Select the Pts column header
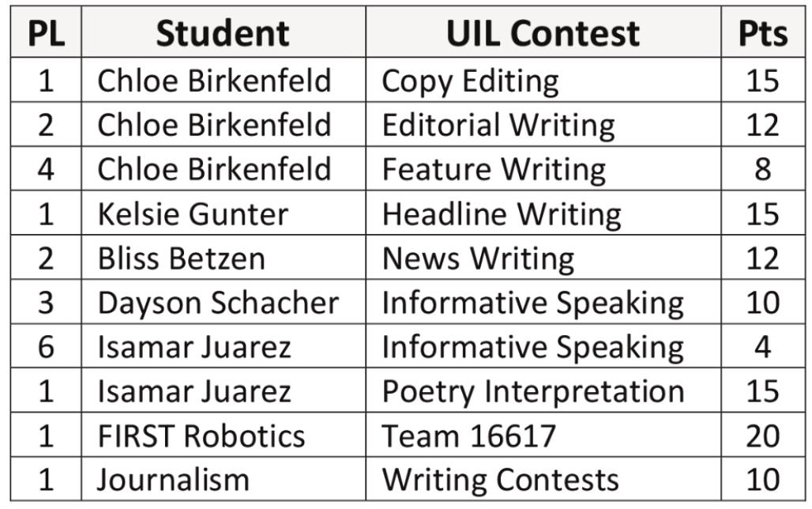Screen dimensions: 812x509 [763, 32]
